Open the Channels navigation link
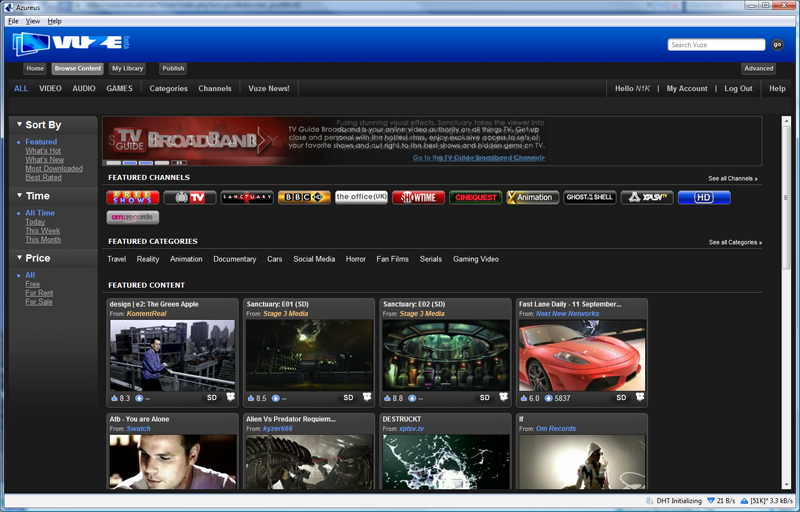Screen dimensions: 800x512 215,88
